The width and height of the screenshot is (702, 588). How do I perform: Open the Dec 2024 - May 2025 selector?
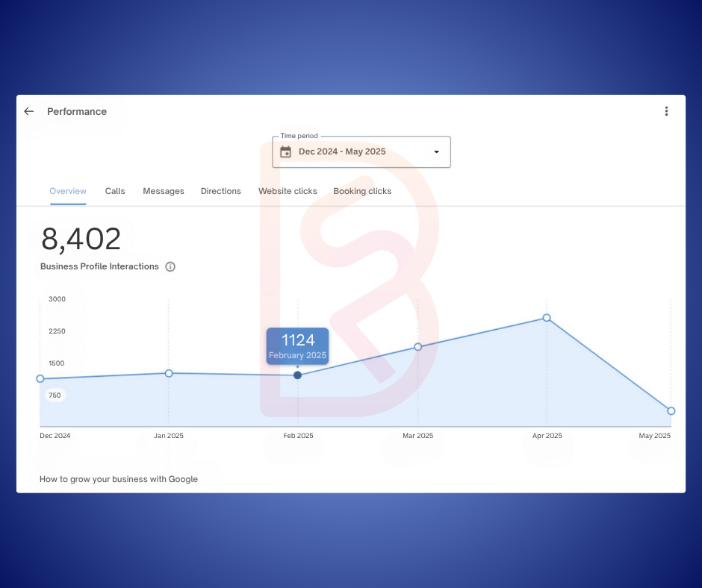361,151
